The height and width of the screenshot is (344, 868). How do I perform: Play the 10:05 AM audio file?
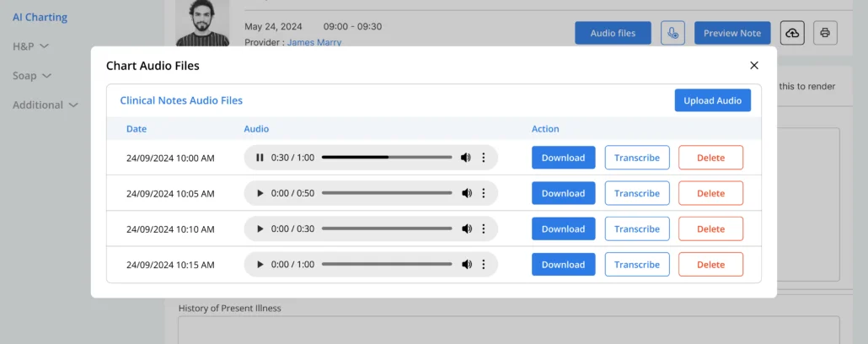[260, 193]
